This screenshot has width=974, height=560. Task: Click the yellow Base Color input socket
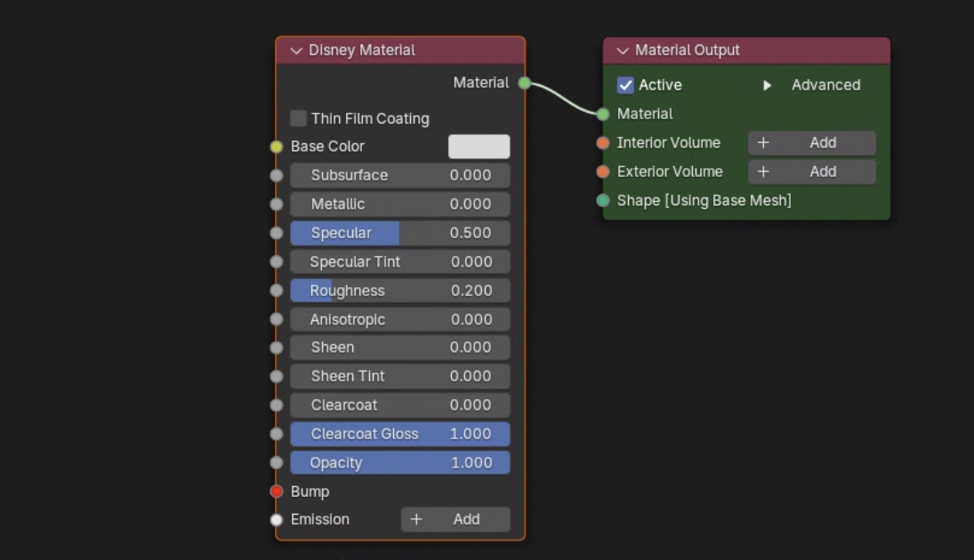(277, 147)
